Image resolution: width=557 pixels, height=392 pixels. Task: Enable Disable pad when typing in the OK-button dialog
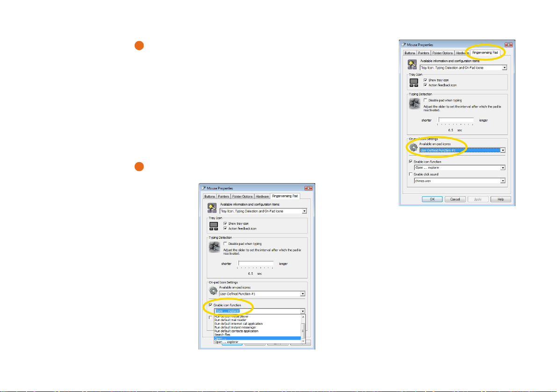tap(425, 100)
